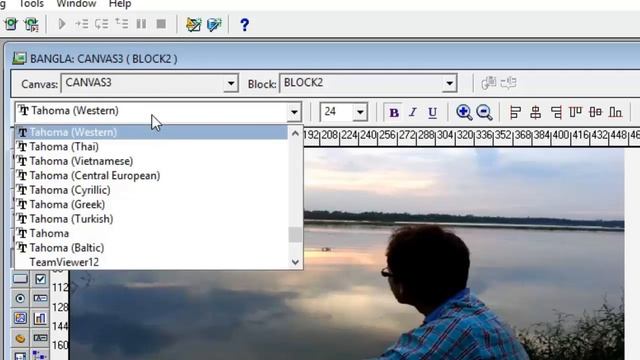Align objects to vertical center
Image resolution: width=640 pixels, height=360 pixels.
click(596, 112)
